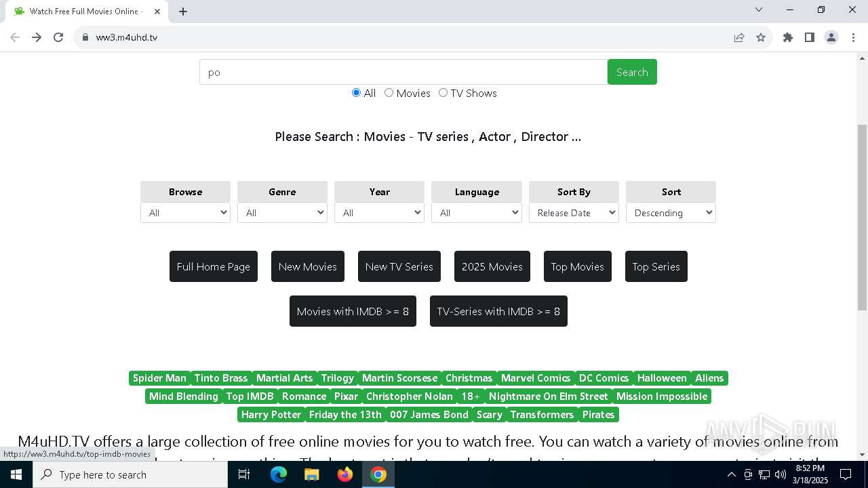Open the DC Comics tag
Screen dimensions: 868x488
[x=604, y=378]
